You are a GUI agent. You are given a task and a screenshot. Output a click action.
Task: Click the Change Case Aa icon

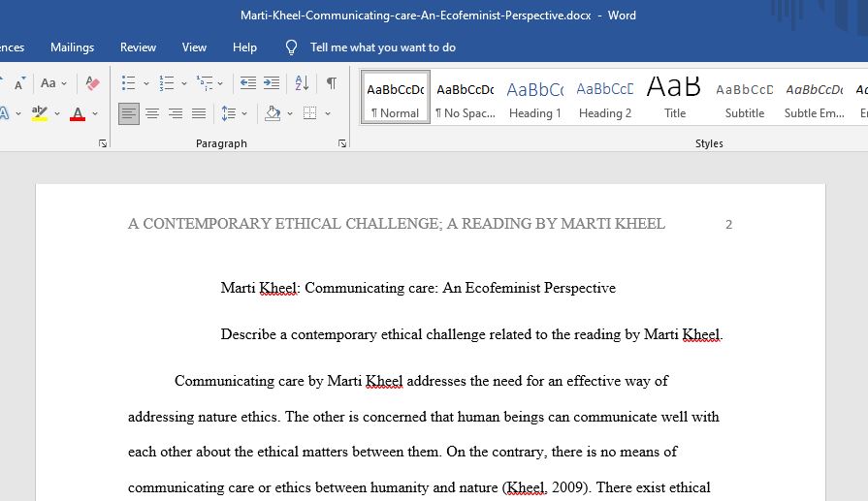click(x=48, y=83)
